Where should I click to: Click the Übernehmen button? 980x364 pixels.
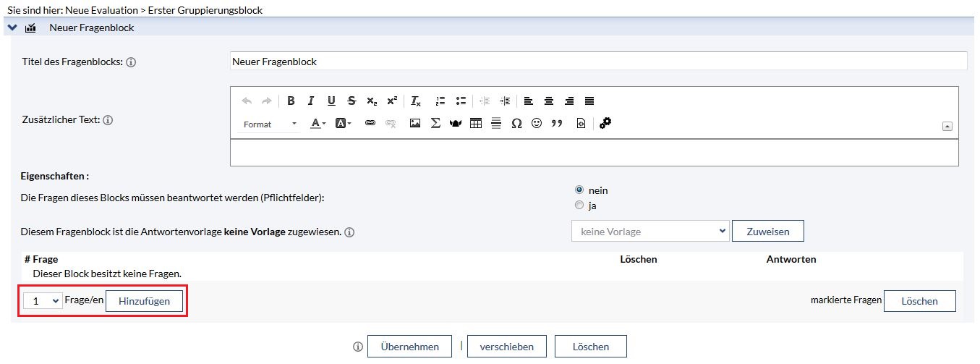[409, 347]
